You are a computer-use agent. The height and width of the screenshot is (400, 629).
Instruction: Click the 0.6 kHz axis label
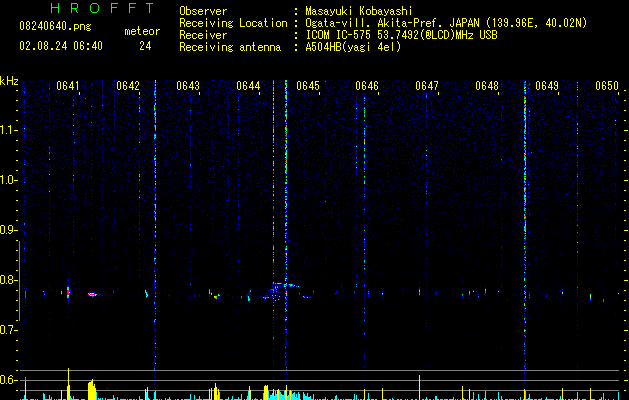click(8, 380)
